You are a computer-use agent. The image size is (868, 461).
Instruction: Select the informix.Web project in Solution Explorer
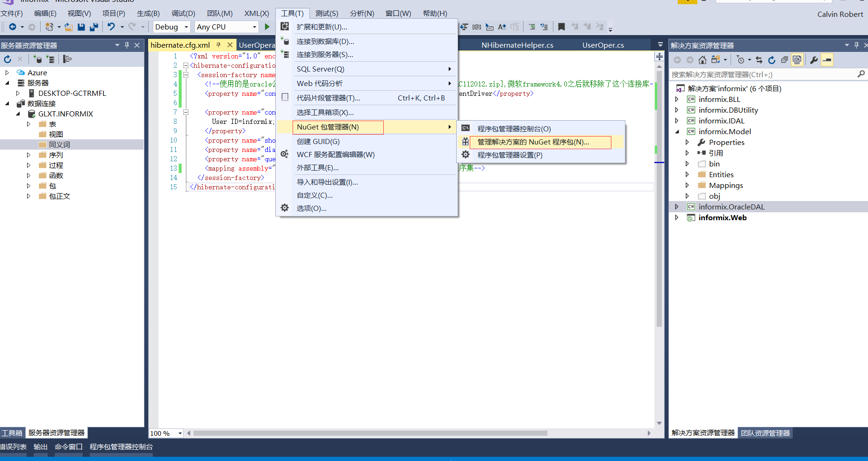pyautogui.click(x=722, y=217)
